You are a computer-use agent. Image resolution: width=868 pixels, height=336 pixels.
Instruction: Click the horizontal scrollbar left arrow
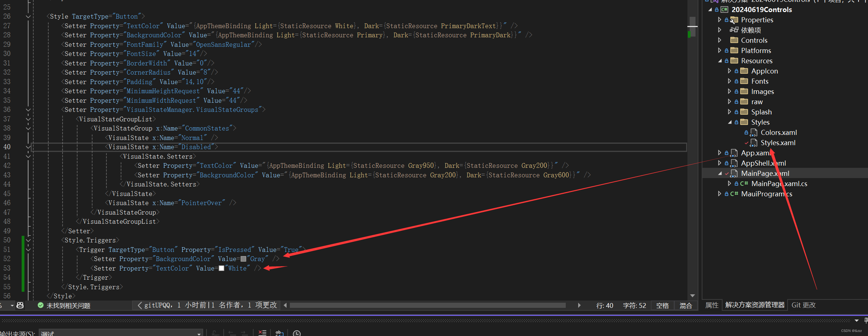click(x=285, y=305)
